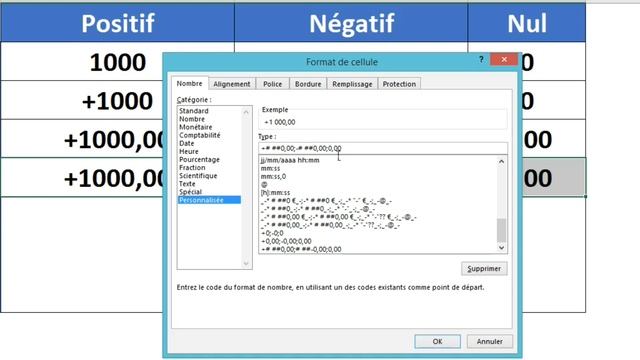
Task: Click the category list scroll-down arrow
Action: pos(246,263)
